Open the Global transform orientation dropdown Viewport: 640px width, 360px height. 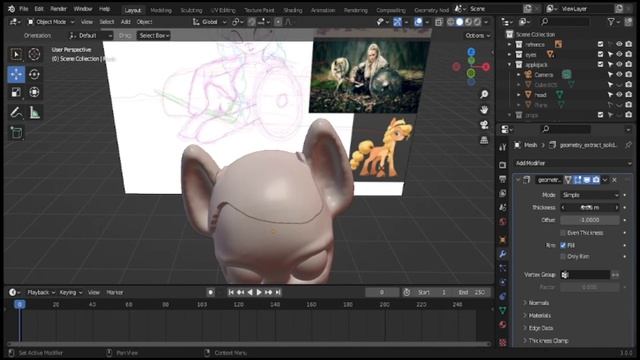[209, 22]
